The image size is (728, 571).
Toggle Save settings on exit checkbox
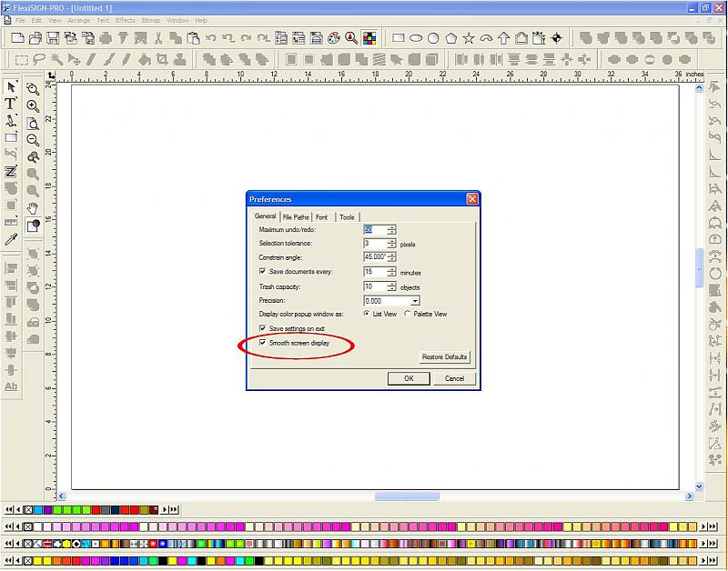point(262,328)
